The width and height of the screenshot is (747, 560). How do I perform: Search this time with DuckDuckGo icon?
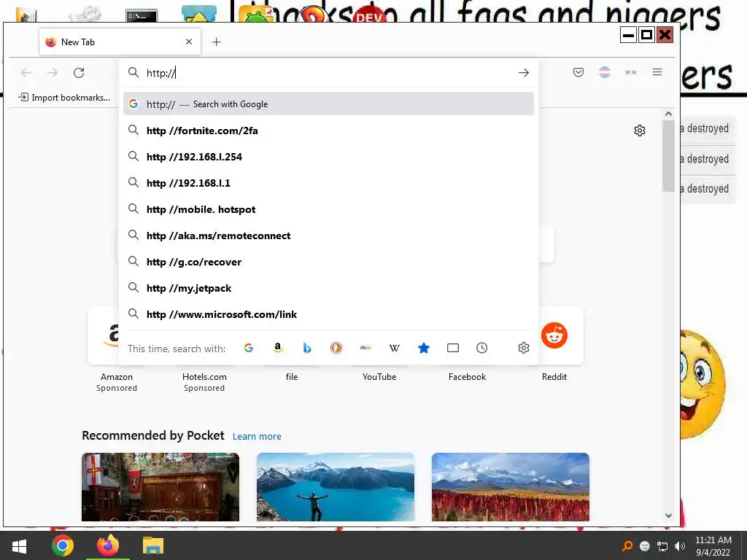click(336, 348)
